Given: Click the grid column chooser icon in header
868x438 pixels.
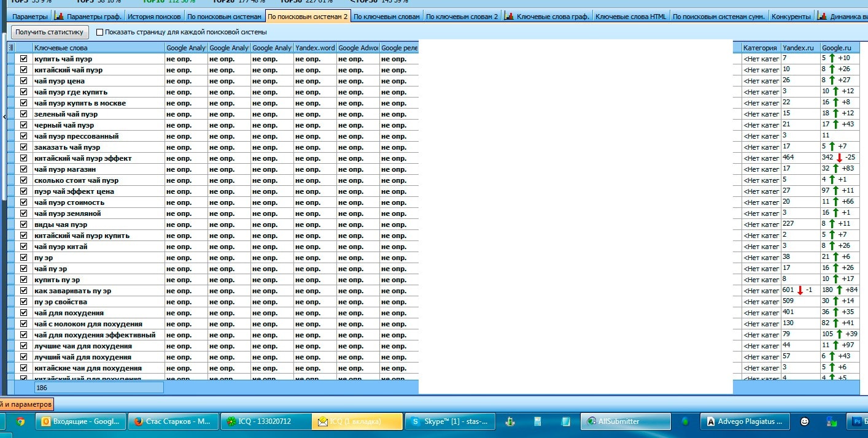Looking at the screenshot, I should coord(10,47).
